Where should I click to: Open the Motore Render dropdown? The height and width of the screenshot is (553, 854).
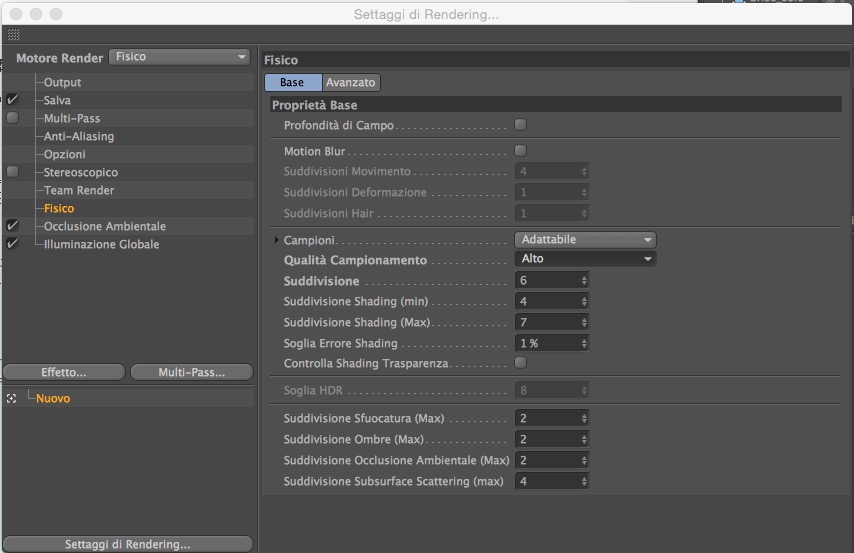coord(179,57)
